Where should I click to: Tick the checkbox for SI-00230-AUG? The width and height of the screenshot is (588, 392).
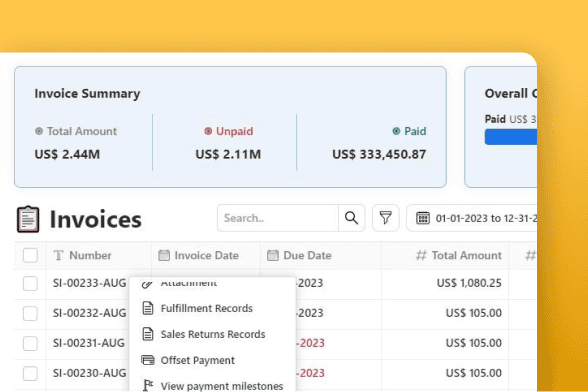[30, 373]
